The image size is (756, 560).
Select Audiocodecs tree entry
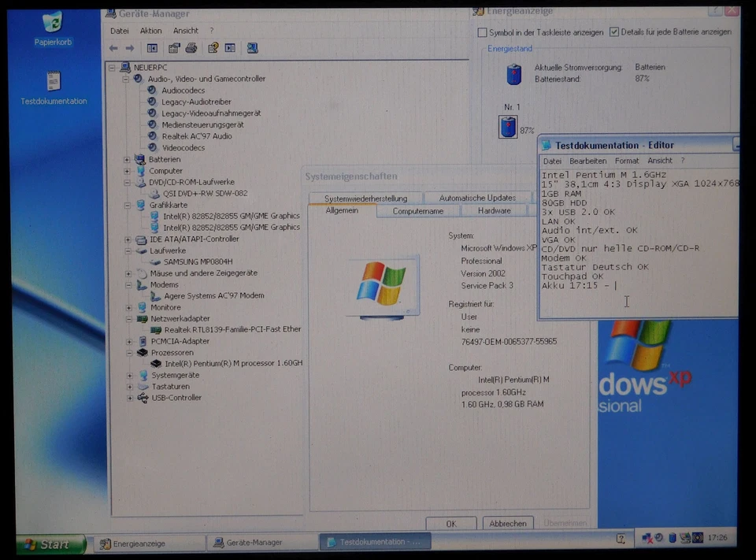(183, 91)
